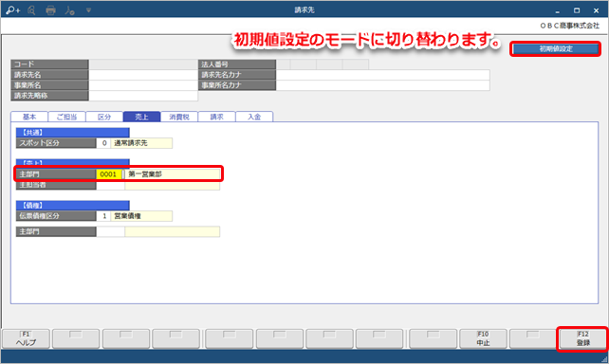Click the printer icon in title bar

click(50, 10)
